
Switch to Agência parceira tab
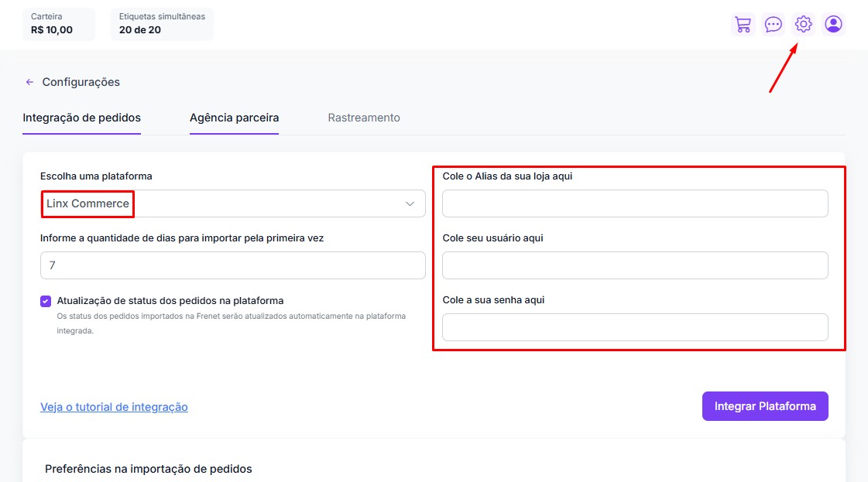[234, 118]
